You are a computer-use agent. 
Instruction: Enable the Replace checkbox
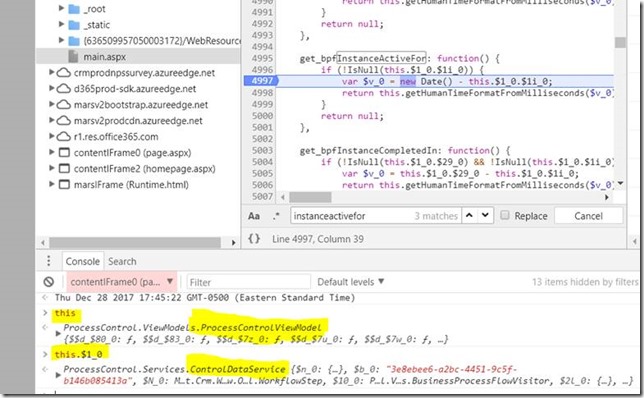tap(505, 215)
